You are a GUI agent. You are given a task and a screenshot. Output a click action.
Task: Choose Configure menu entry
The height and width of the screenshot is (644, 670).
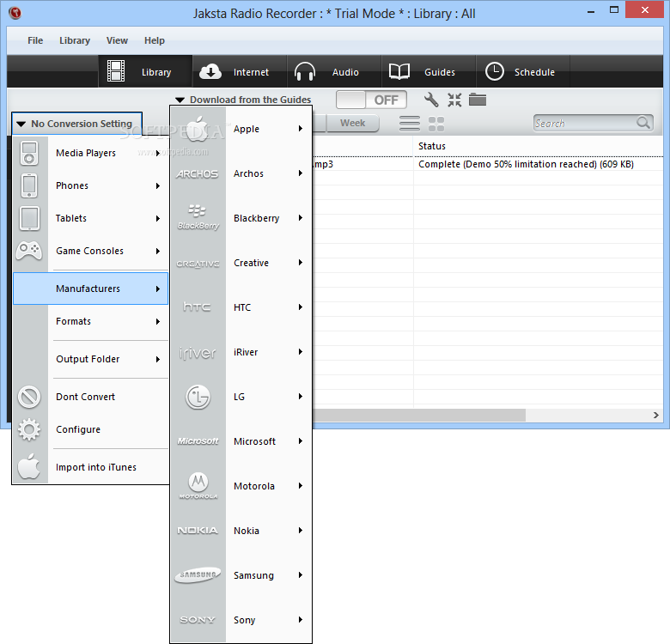click(90, 429)
